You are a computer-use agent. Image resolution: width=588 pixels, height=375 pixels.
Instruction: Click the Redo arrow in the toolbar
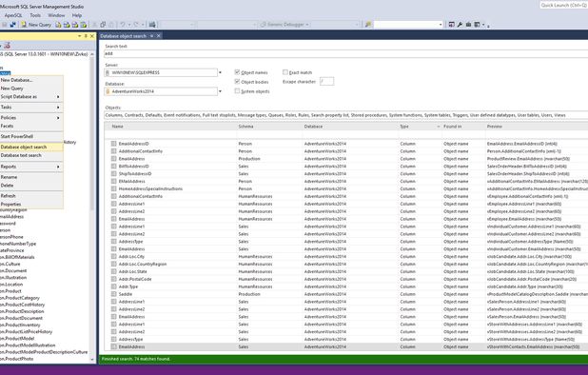click(x=136, y=25)
